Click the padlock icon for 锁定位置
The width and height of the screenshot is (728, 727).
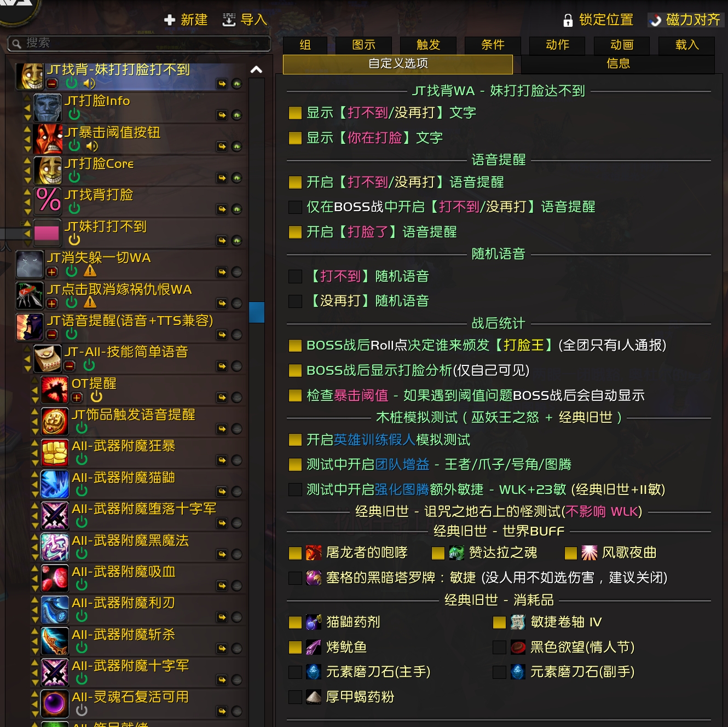(568, 21)
